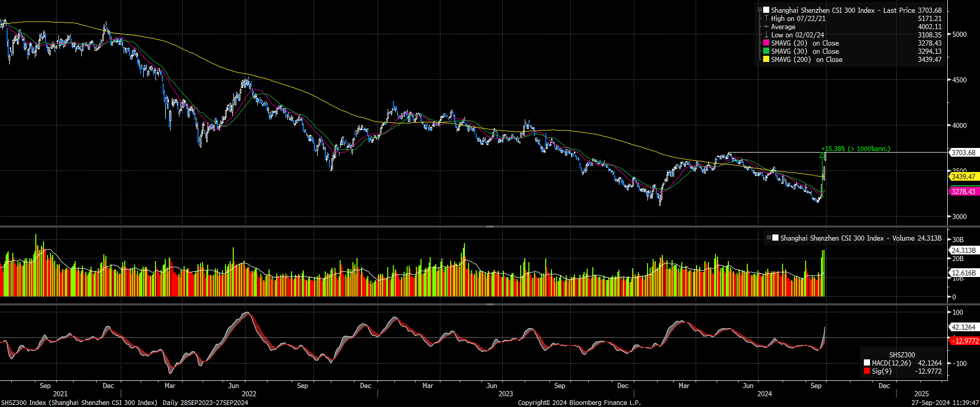Click the 42.1264 MACD axis tag
Viewport: 980px width, 407px height.
point(963,327)
